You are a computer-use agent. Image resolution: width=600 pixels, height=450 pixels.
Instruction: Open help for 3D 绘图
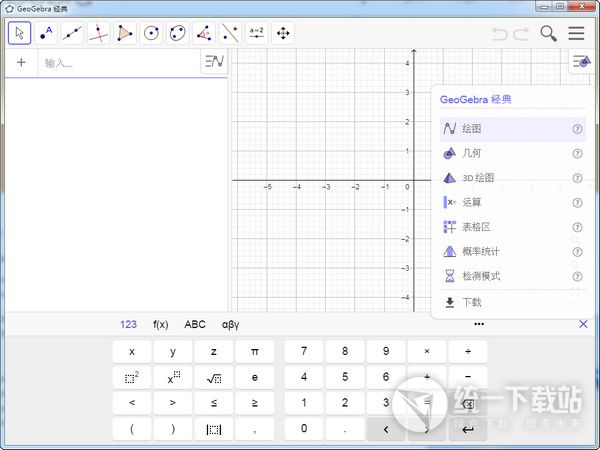[x=577, y=178]
